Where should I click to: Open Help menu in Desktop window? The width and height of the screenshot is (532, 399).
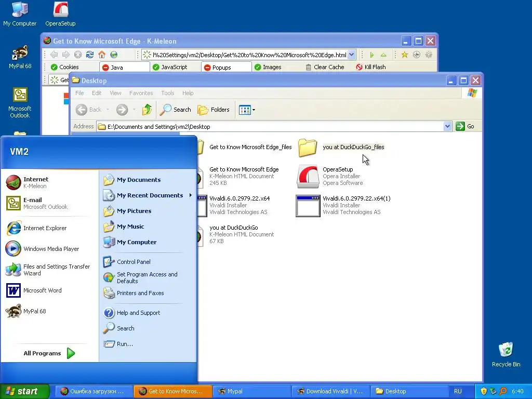pos(188,93)
